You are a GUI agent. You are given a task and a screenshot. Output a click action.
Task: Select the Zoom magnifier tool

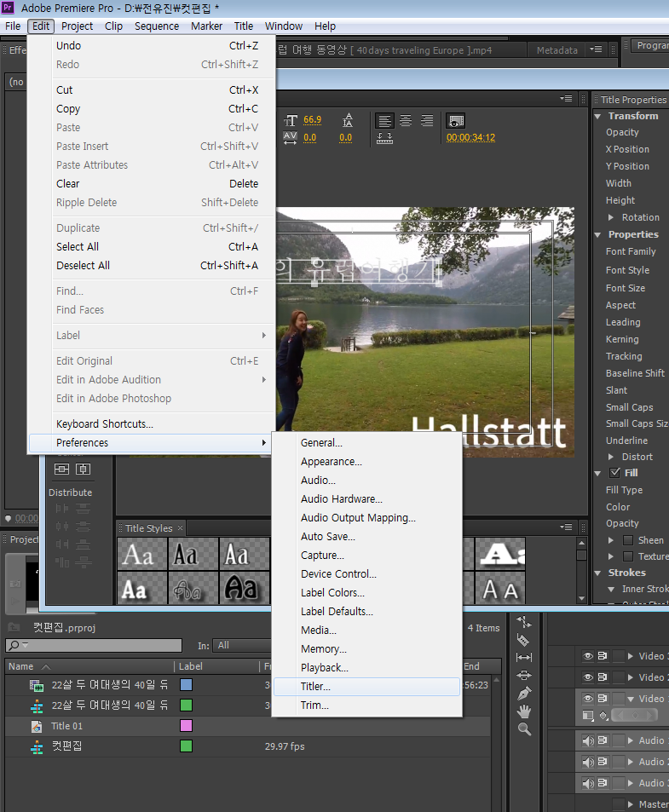coord(523,729)
